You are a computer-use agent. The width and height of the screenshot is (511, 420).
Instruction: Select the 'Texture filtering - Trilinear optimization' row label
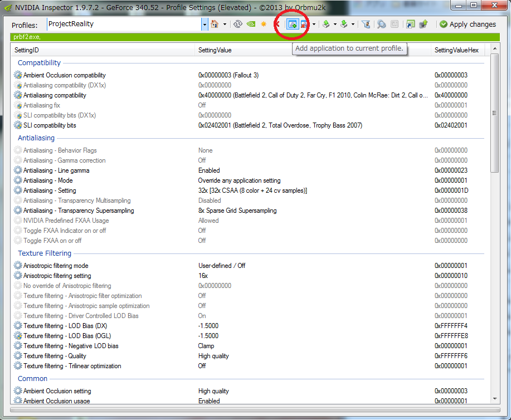tap(72, 366)
